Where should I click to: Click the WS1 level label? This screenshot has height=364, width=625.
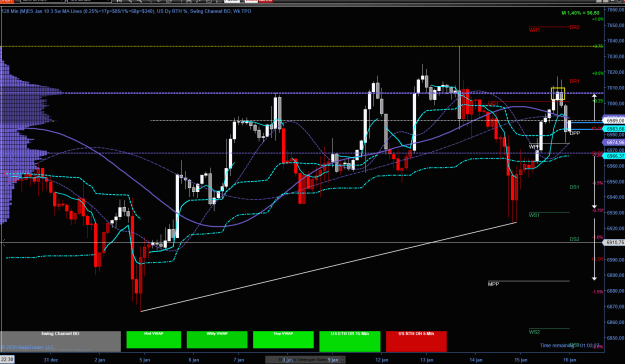[x=534, y=215]
